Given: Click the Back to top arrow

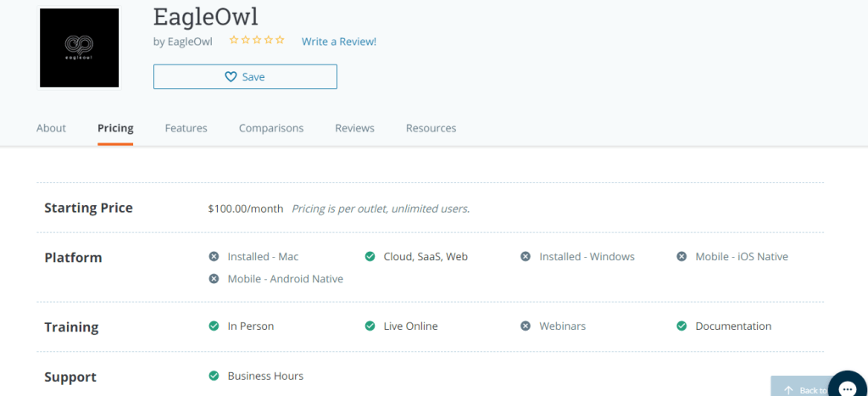Looking at the screenshot, I should click(789, 390).
